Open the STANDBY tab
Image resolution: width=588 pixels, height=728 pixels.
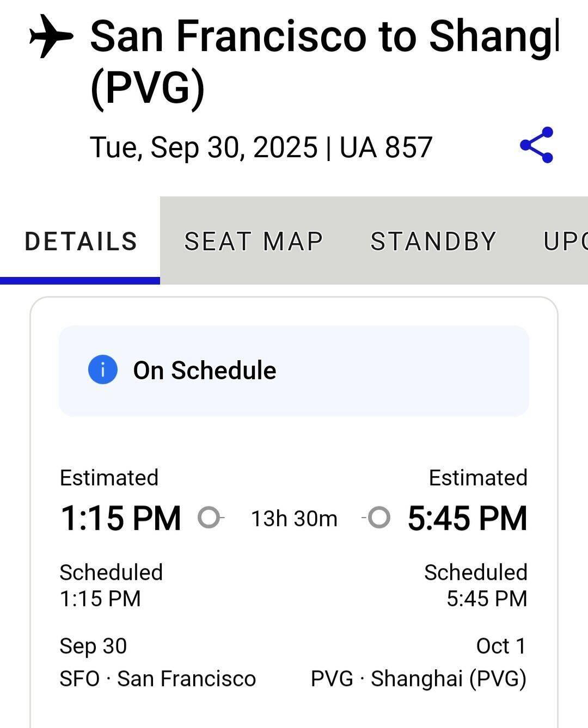tap(433, 241)
